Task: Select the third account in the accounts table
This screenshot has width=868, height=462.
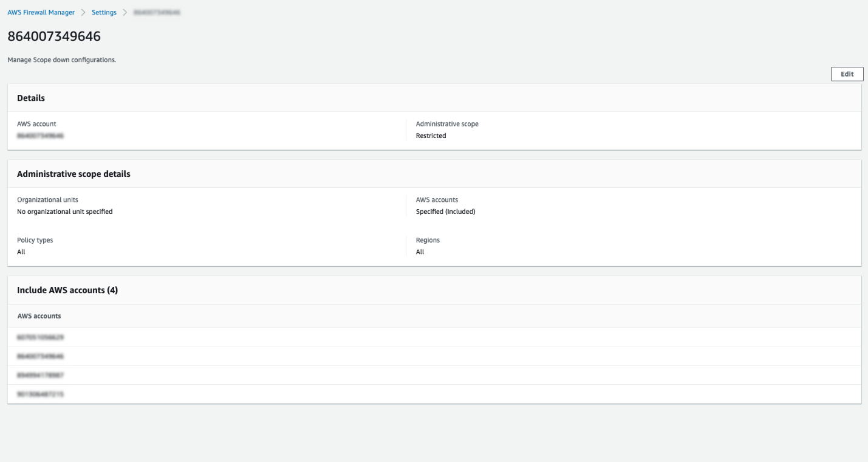Action: point(39,374)
